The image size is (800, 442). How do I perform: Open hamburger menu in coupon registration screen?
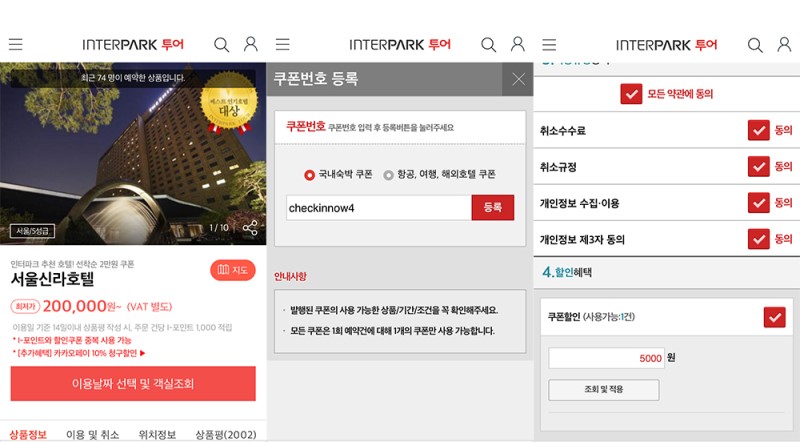283,44
